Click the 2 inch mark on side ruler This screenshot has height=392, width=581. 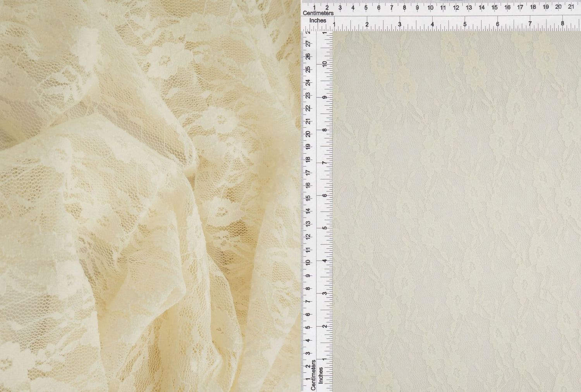[x=325, y=326]
